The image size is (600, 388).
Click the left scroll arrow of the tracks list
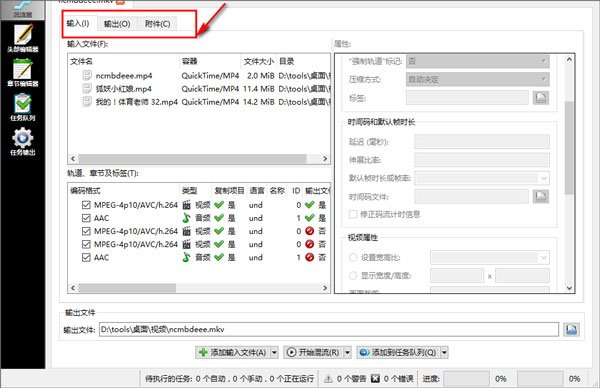73,288
